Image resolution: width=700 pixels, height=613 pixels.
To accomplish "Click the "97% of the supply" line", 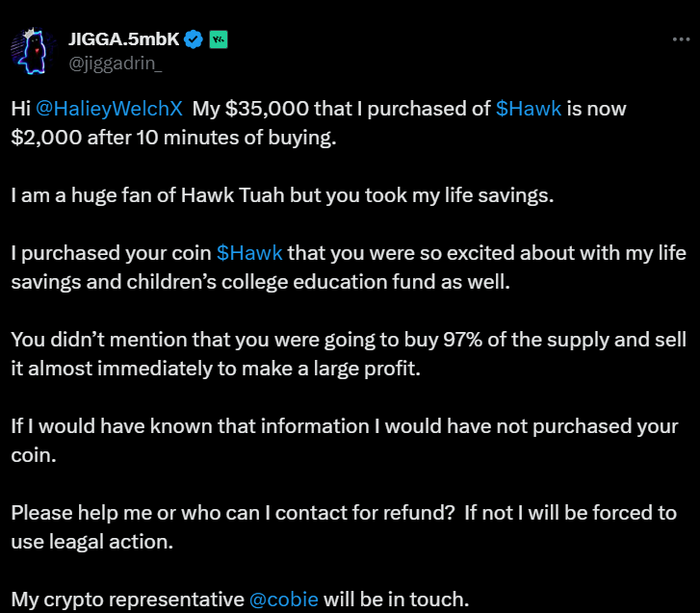I will click(349, 340).
